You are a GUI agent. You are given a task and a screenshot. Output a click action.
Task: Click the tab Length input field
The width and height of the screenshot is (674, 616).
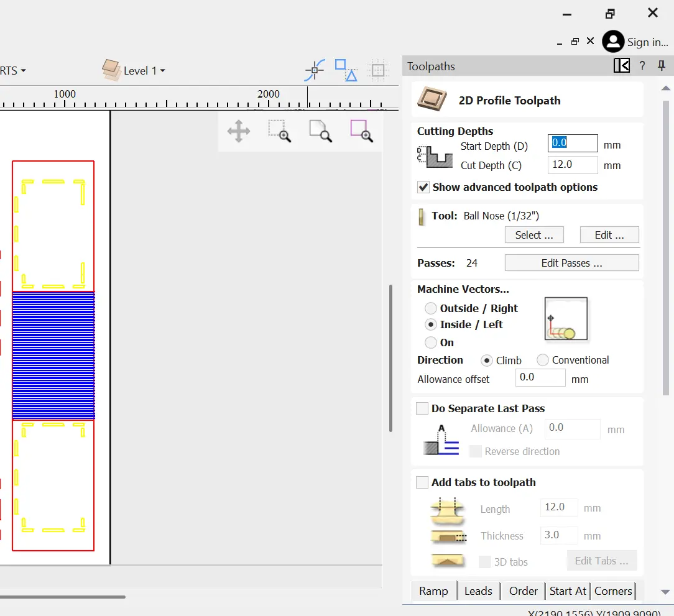(x=559, y=507)
